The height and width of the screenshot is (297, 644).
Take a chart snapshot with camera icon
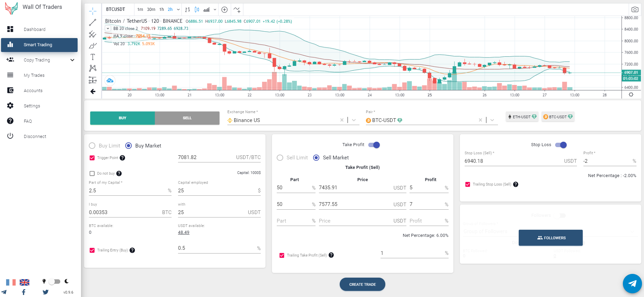635,10
